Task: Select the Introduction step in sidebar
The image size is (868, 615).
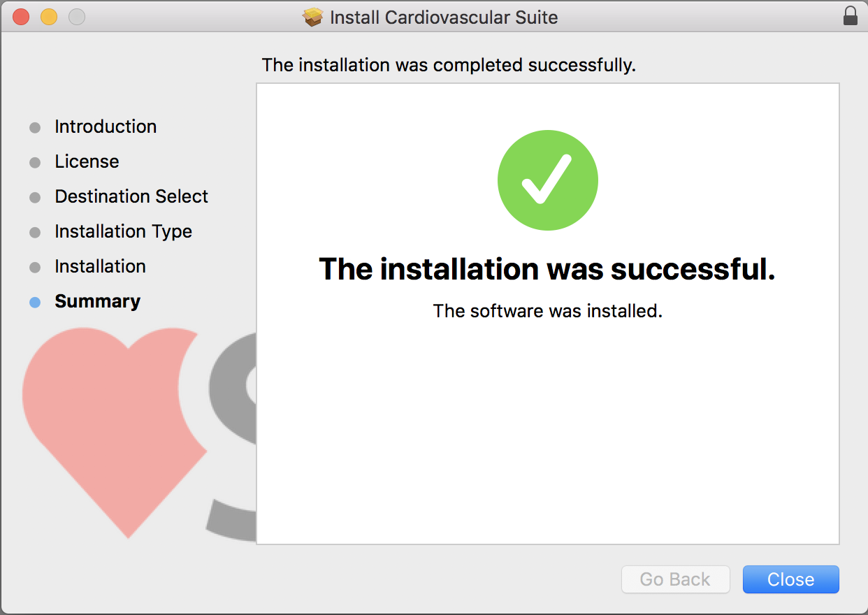Action: click(x=106, y=126)
